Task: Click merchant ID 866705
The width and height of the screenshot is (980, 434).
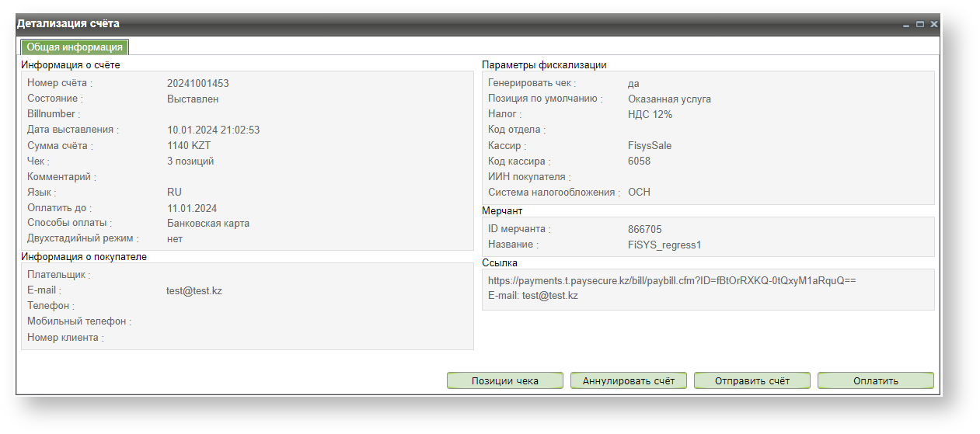Action: pyautogui.click(x=644, y=230)
